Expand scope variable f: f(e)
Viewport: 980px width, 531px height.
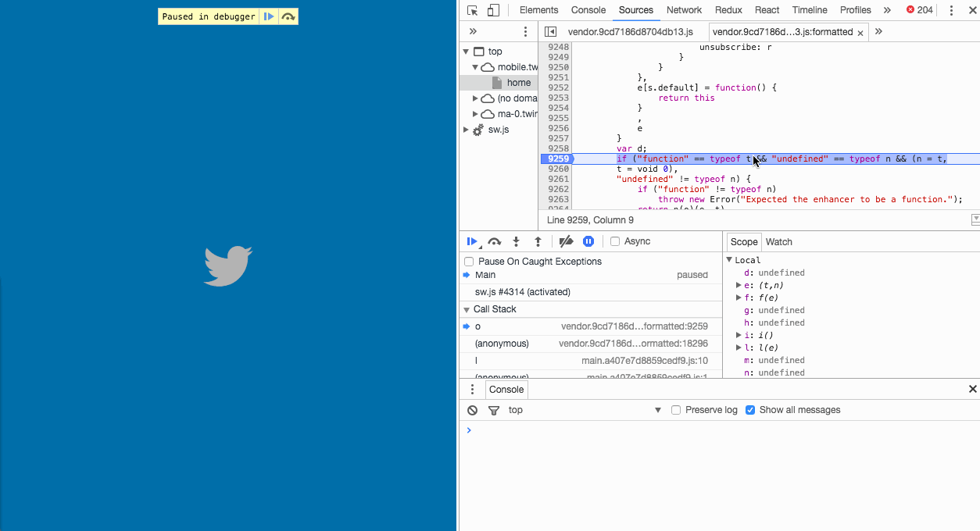coord(739,298)
